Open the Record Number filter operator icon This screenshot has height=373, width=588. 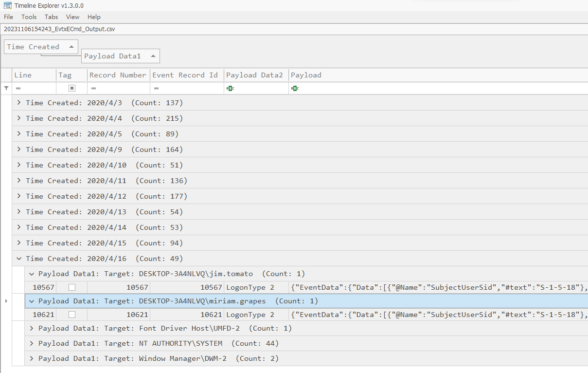point(93,88)
